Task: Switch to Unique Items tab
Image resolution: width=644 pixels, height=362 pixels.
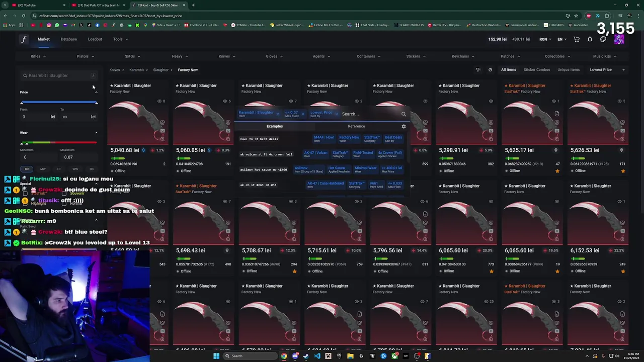Action: point(569,70)
